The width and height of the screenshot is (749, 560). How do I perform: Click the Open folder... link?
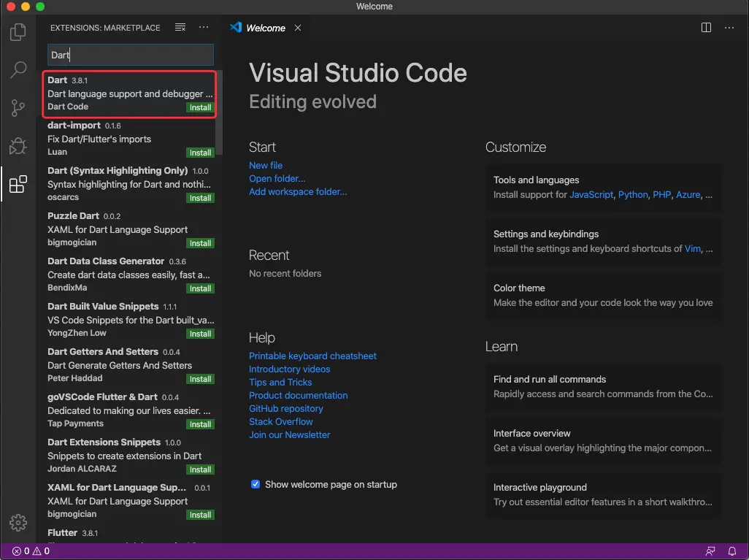[x=277, y=179]
